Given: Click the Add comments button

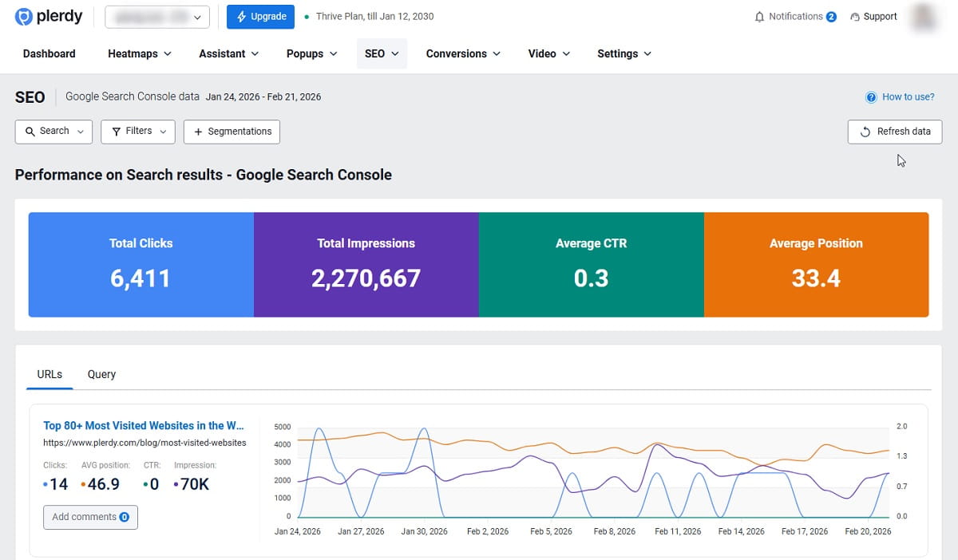Looking at the screenshot, I should point(90,517).
